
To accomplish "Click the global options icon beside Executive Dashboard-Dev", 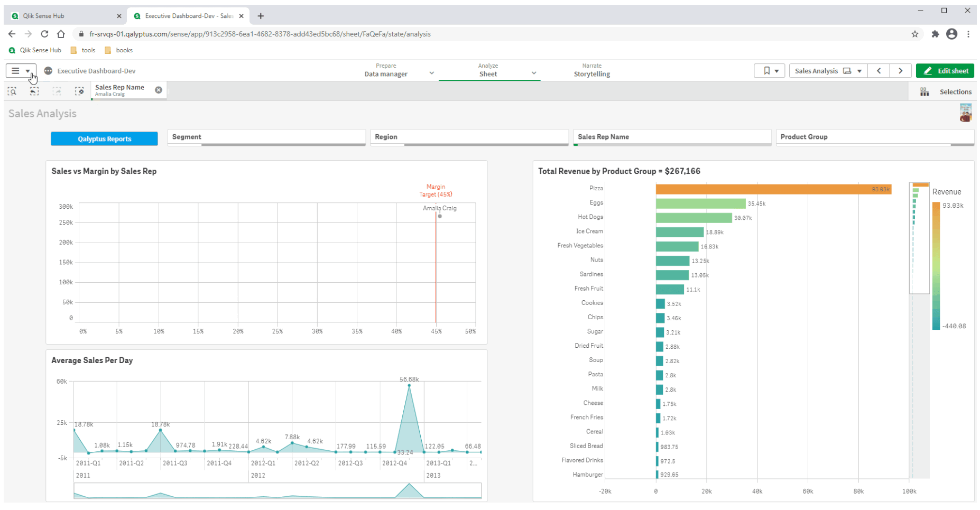I will coord(48,70).
